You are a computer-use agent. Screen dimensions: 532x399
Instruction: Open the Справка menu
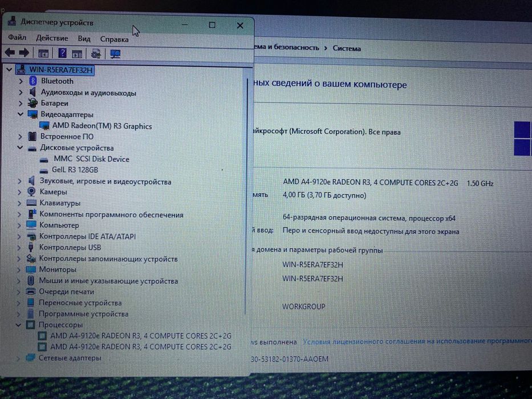115,39
